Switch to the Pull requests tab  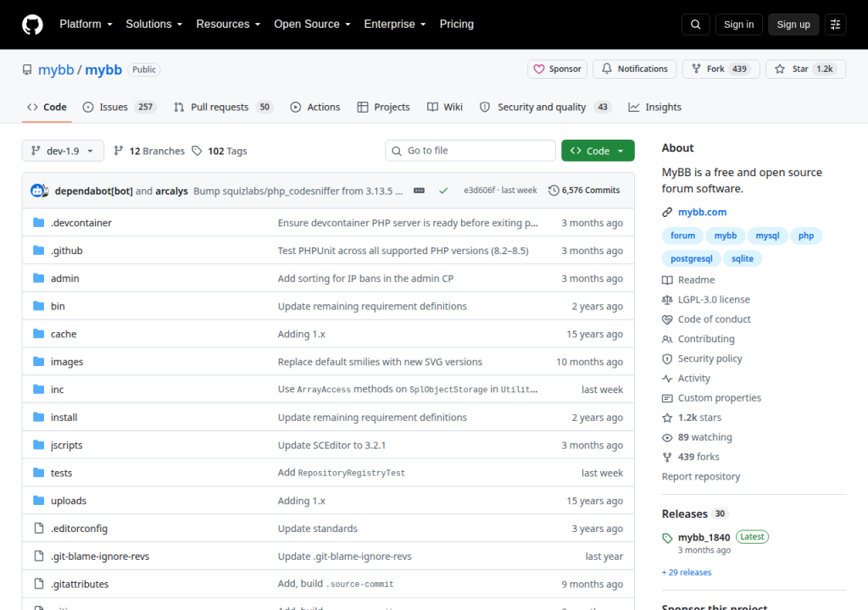[x=224, y=107]
